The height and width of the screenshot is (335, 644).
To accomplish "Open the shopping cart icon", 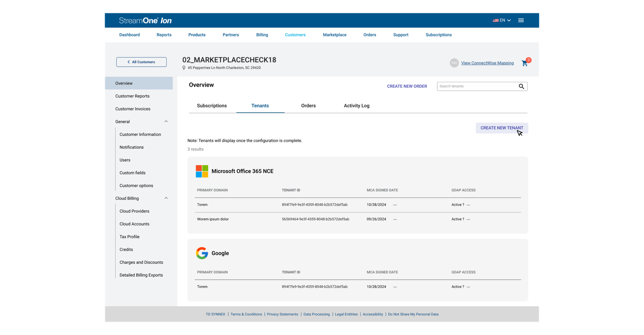I will tap(525, 63).
